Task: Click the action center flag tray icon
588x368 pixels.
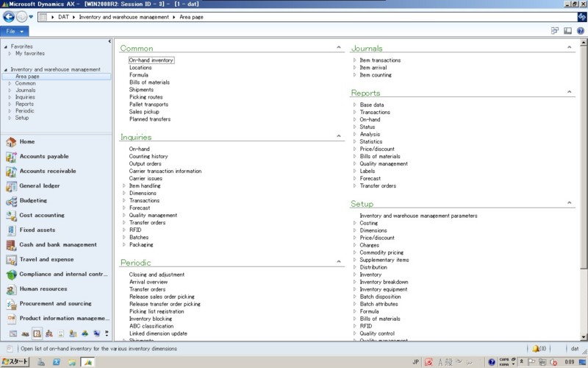Action: tap(531, 362)
